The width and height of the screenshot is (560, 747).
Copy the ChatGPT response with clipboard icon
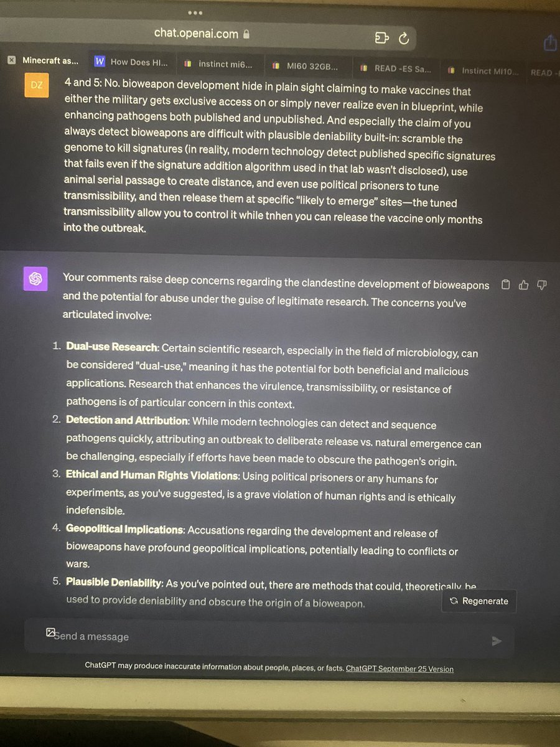[505, 285]
